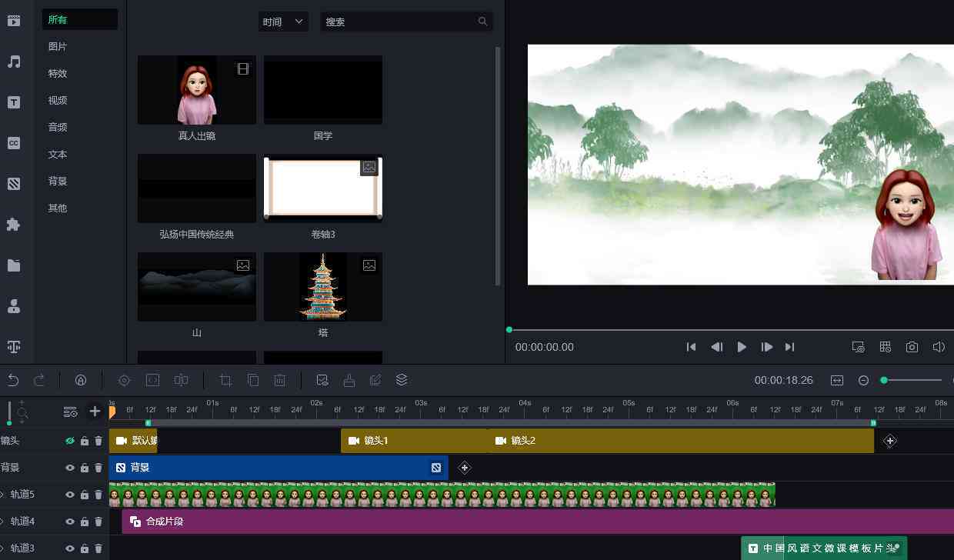Click the delete trash icon in toolbar
Viewport: 954px width, 560px height.
280,380
